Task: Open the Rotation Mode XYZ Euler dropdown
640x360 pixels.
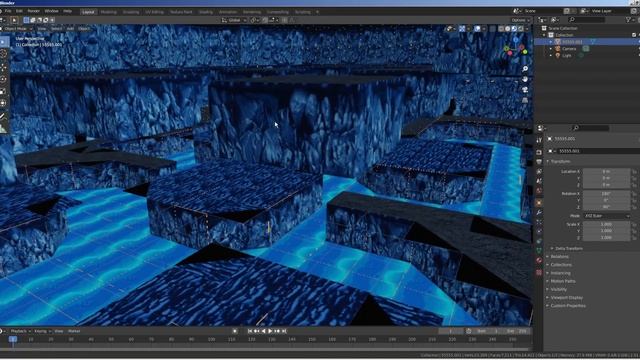Action: pyautogui.click(x=607, y=216)
